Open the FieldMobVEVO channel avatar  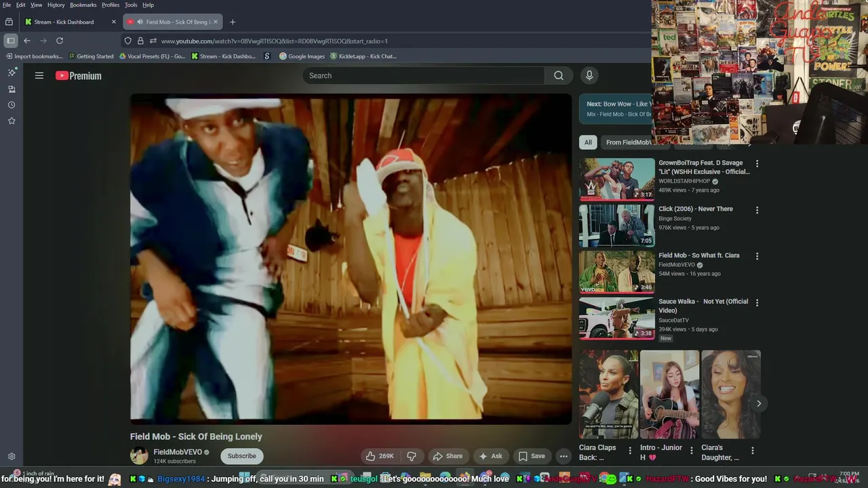pyautogui.click(x=139, y=456)
